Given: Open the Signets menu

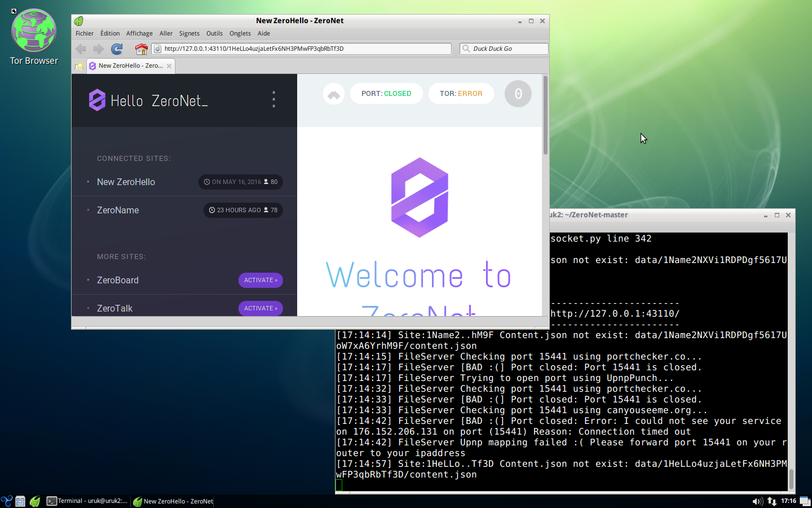Looking at the screenshot, I should click(x=189, y=33).
